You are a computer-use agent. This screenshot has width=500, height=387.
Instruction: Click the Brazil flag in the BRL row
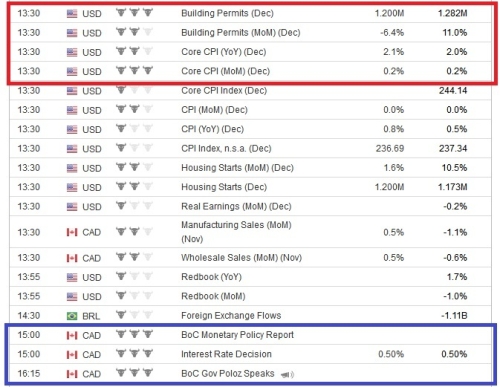[72, 316]
